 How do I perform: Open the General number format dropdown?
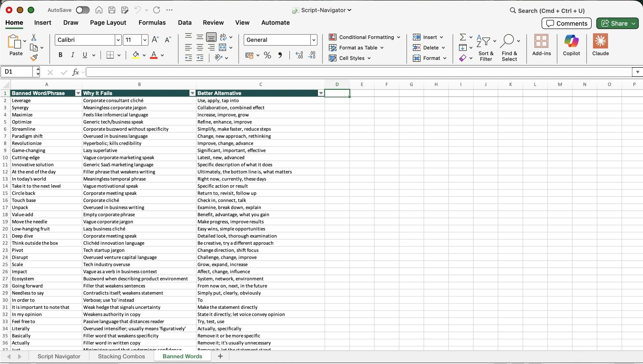pyautogui.click(x=313, y=40)
